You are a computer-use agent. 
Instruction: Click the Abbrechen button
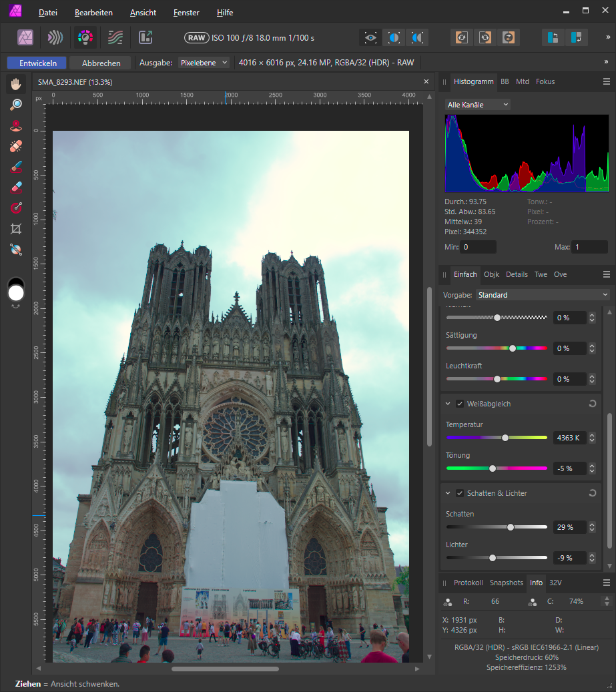(x=101, y=63)
